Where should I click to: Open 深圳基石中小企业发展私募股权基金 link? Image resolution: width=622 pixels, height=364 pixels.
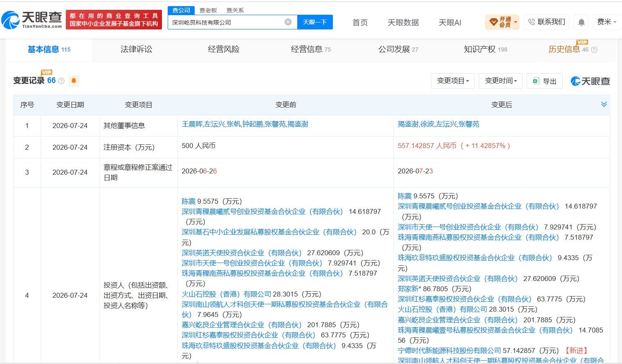pos(269,232)
